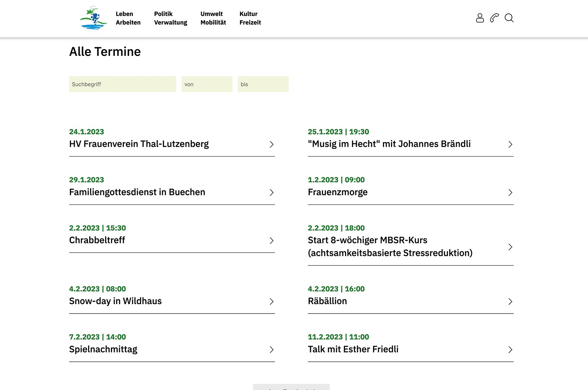Screen dimensions: 588x390
Task: Open the 'von' start date field
Action: coord(207,84)
